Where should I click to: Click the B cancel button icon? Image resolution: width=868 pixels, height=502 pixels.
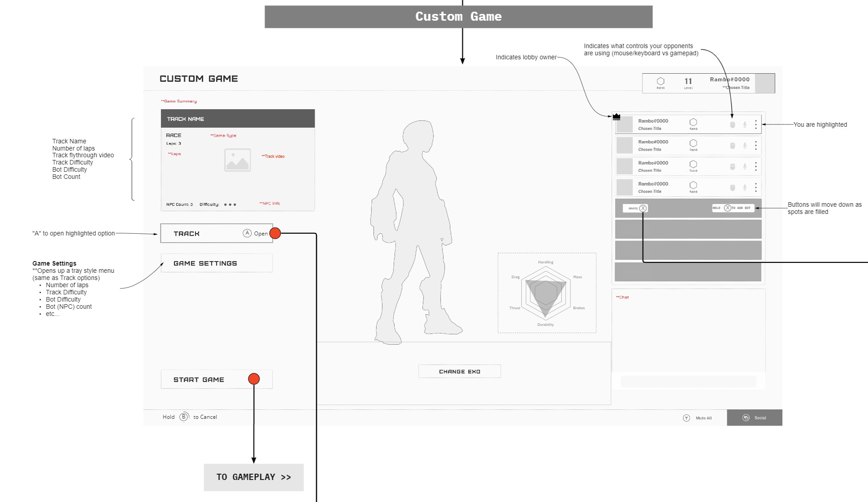coord(184,417)
